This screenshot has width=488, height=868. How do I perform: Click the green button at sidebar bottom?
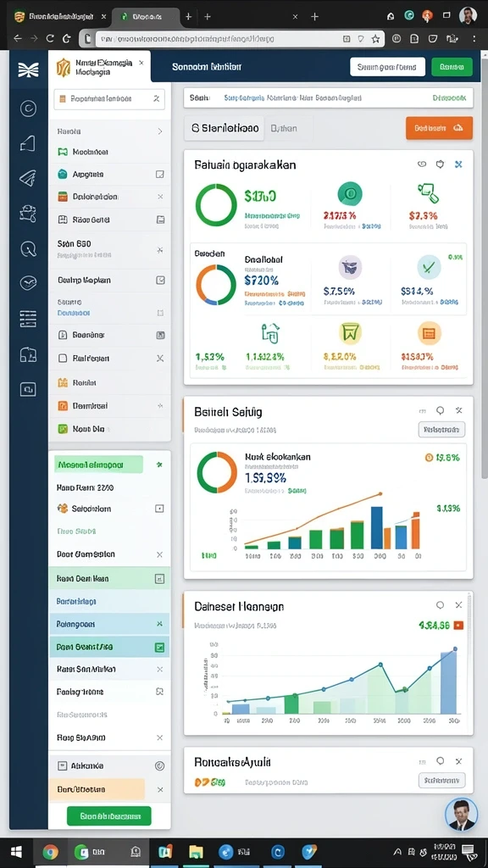pos(109,816)
